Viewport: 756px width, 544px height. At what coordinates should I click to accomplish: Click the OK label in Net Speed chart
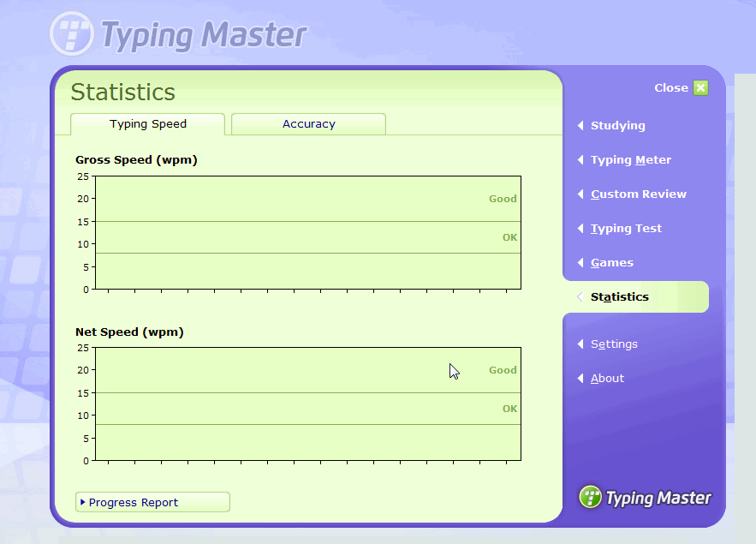pos(509,409)
